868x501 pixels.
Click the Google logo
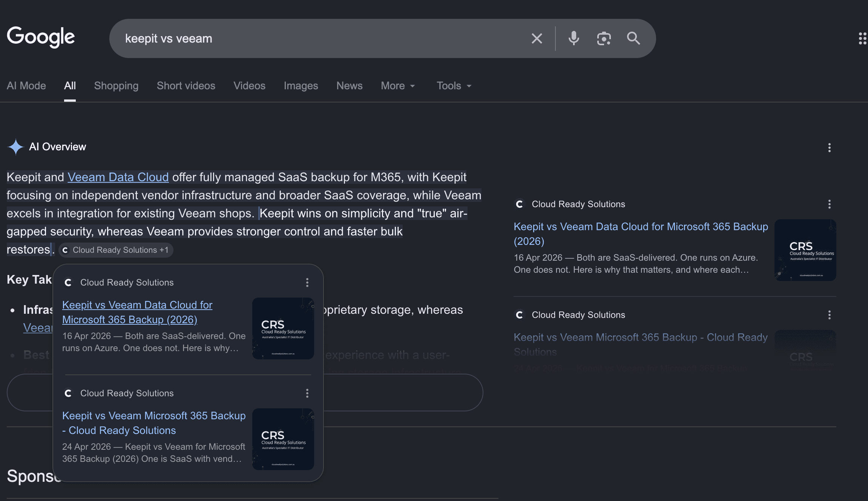point(41,37)
